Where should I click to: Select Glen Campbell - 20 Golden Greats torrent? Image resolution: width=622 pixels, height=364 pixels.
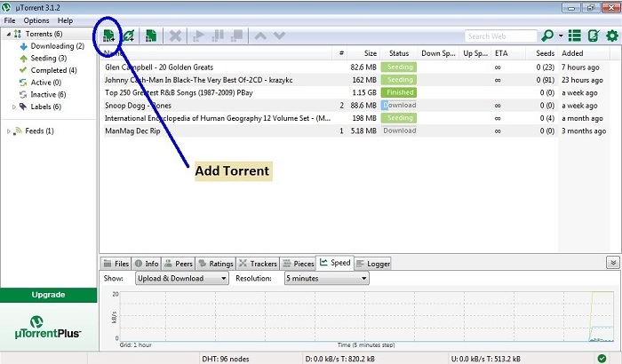[159, 67]
